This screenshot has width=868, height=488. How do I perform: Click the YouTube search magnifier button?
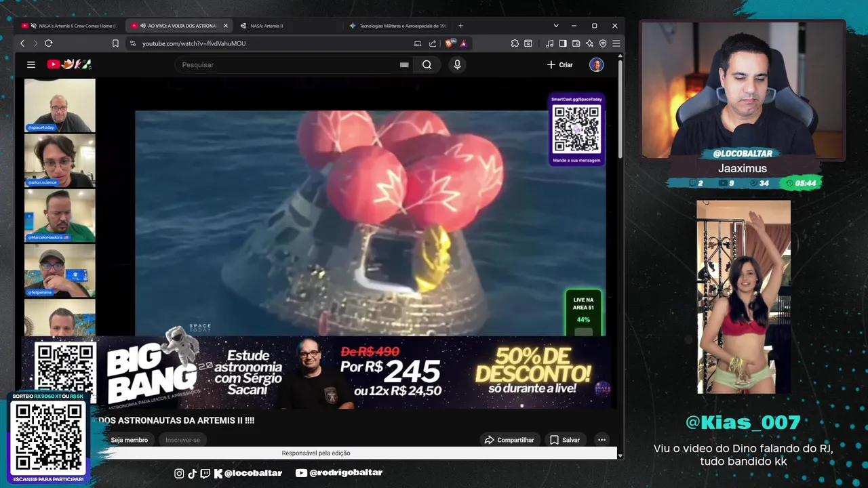coord(427,64)
